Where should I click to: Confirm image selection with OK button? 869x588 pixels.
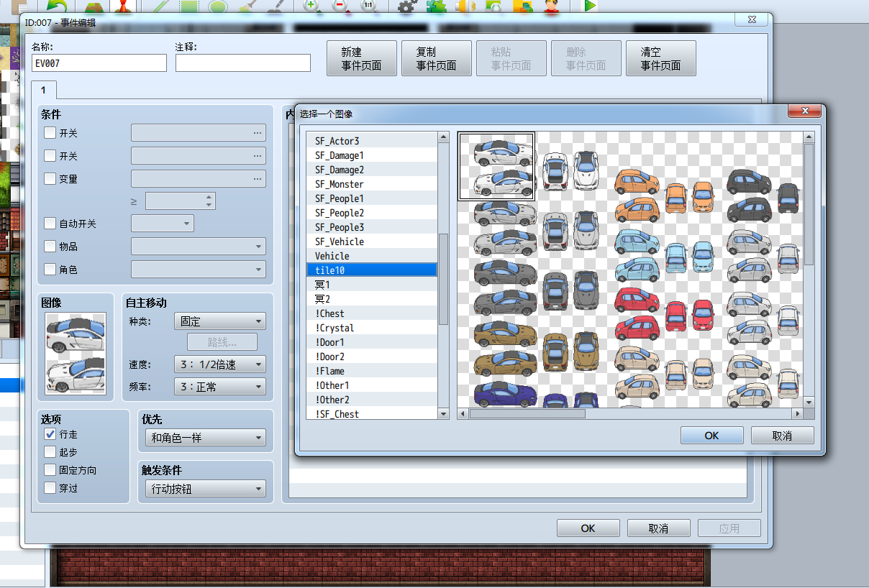[711, 436]
